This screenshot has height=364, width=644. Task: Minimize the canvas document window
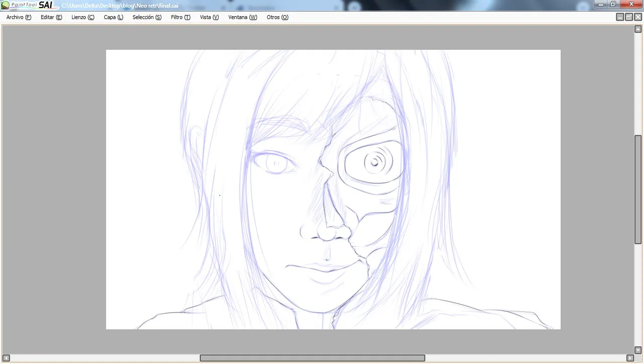(x=620, y=17)
